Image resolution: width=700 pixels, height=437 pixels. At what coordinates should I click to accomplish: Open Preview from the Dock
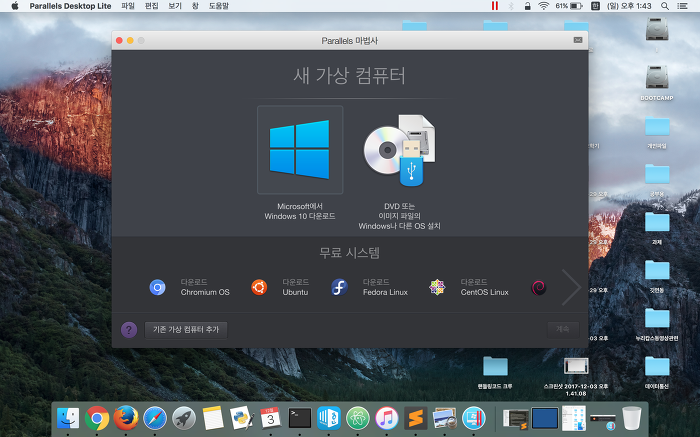click(445, 419)
